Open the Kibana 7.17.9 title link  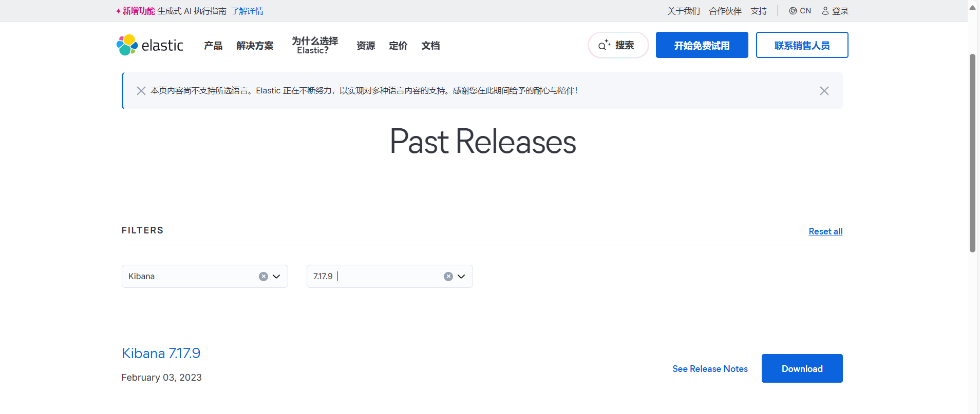tap(161, 353)
